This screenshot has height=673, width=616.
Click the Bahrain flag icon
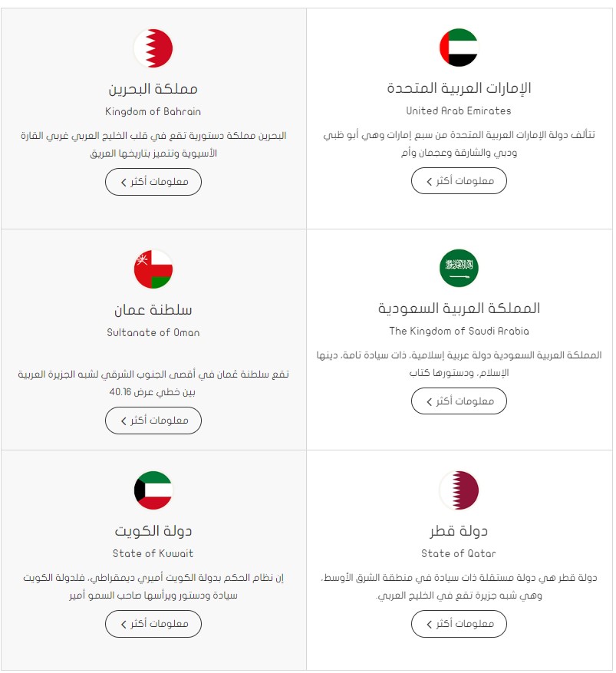pos(153,48)
